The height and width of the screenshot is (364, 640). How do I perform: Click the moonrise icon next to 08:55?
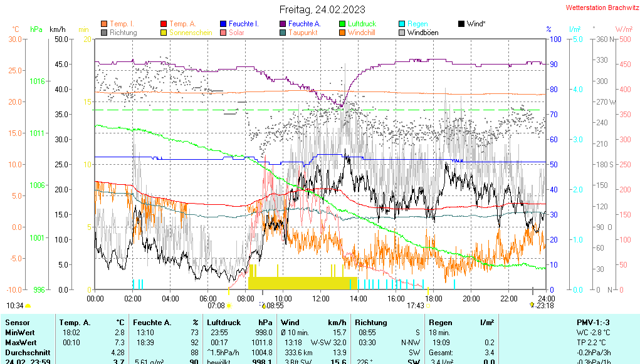[x=262, y=305]
